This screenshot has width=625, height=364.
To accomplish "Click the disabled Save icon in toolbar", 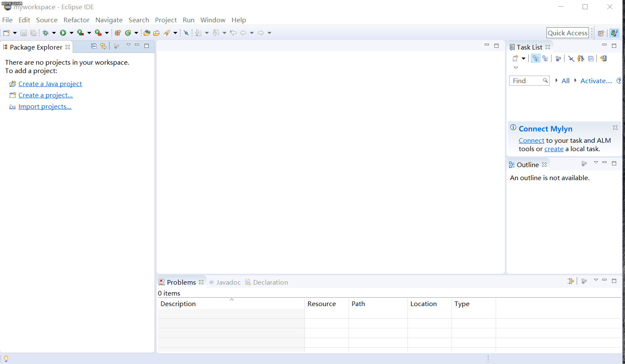I will click(24, 33).
